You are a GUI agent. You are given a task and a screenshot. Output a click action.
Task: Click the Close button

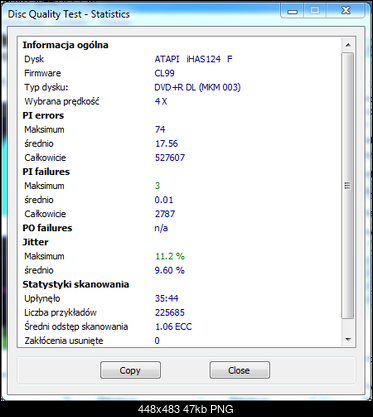(x=239, y=370)
